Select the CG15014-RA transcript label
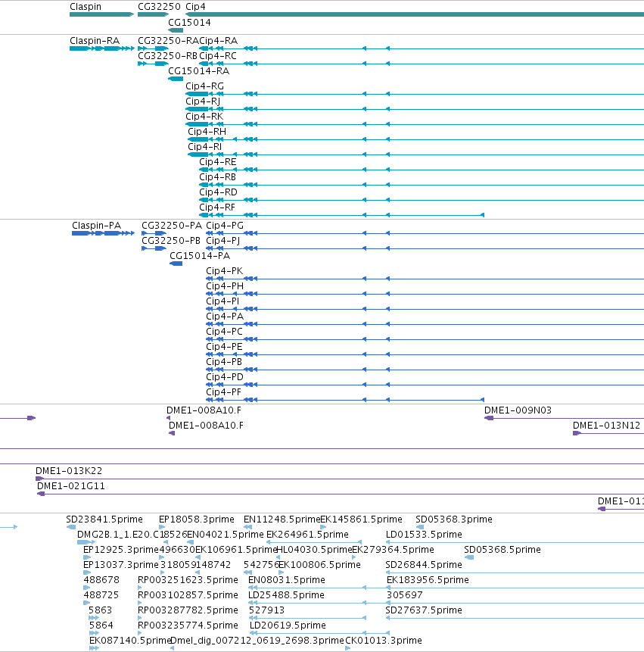This screenshot has width=644, height=652. point(198,71)
